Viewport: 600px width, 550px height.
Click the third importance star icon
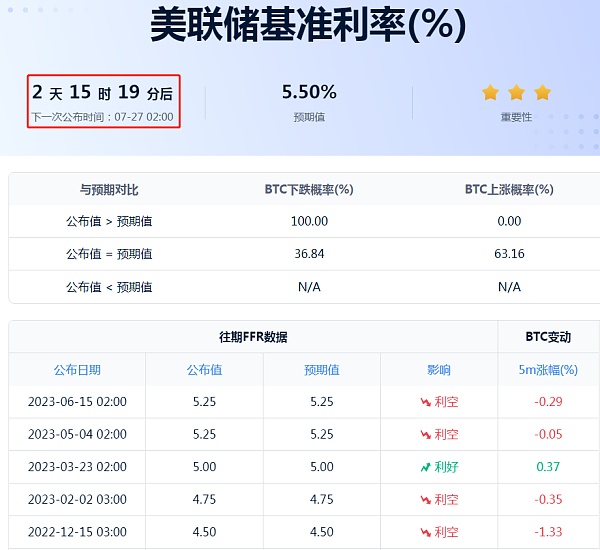543,93
